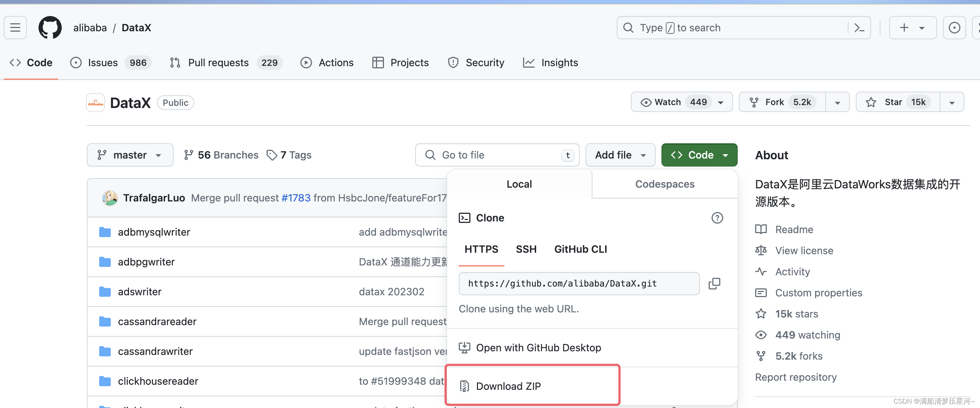This screenshot has width=980, height=408.
Task: Open the Code tab
Action: pos(31,63)
